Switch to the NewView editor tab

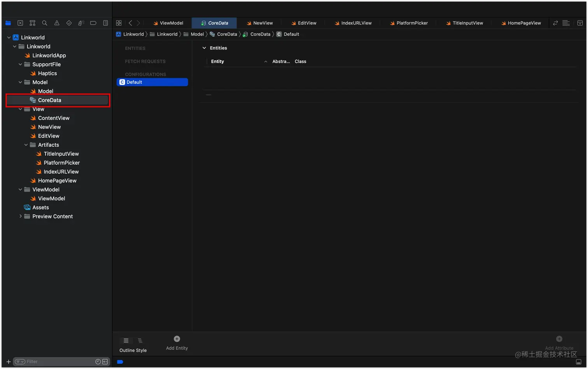pyautogui.click(x=260, y=23)
